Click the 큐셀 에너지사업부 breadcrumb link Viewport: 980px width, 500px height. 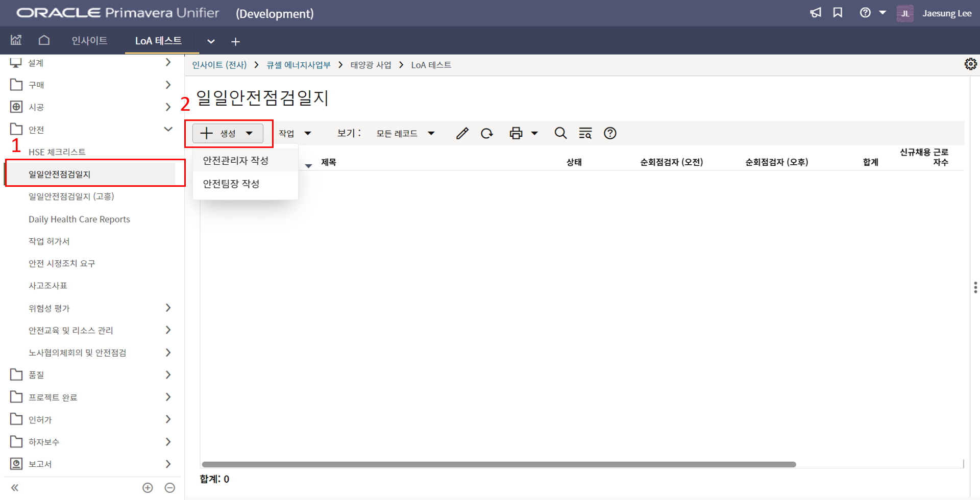(x=298, y=65)
